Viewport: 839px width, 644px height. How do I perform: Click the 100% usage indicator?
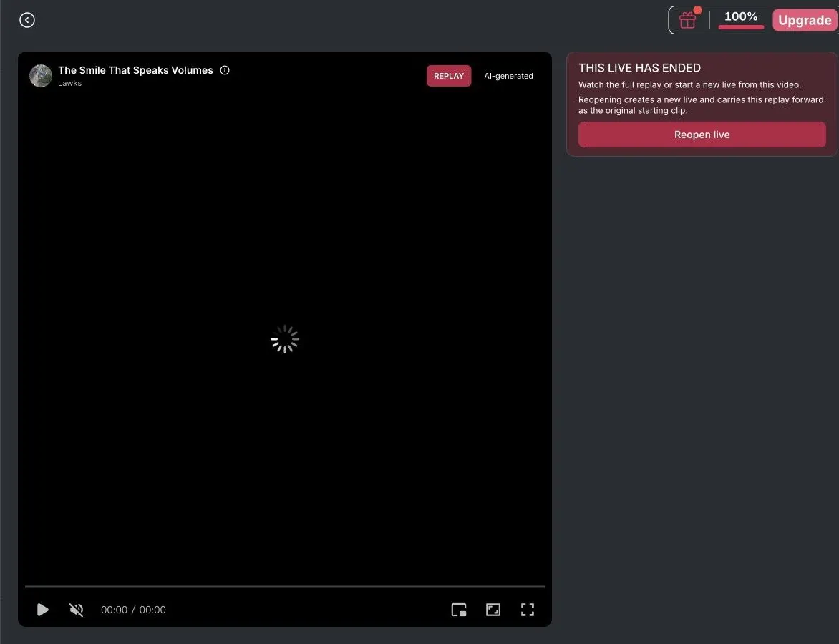point(740,19)
